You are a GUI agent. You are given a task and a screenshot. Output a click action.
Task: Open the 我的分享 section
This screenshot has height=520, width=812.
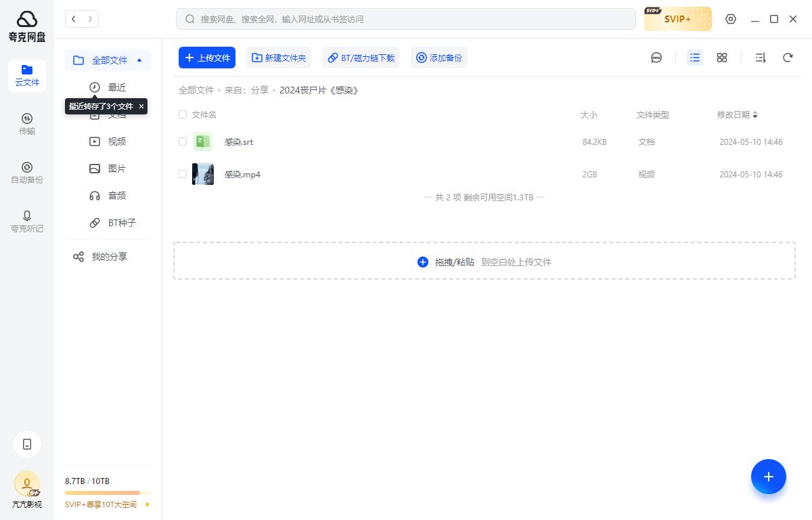pos(109,256)
